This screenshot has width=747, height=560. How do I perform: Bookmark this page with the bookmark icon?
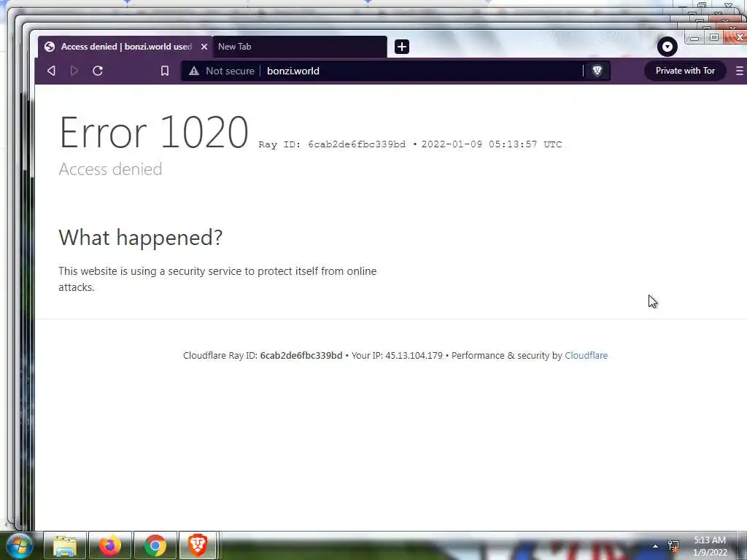pyautogui.click(x=165, y=71)
